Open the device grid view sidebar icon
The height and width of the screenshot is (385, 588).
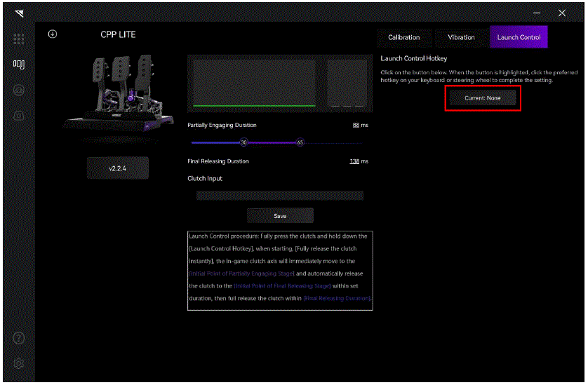[x=19, y=39]
